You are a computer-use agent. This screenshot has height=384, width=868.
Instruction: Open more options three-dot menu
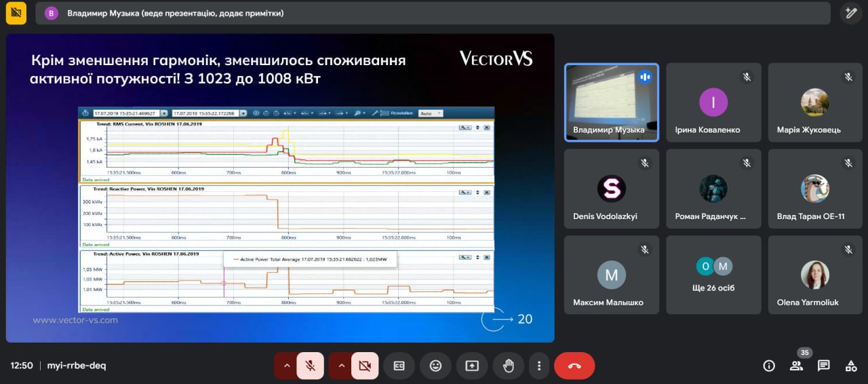point(539,366)
